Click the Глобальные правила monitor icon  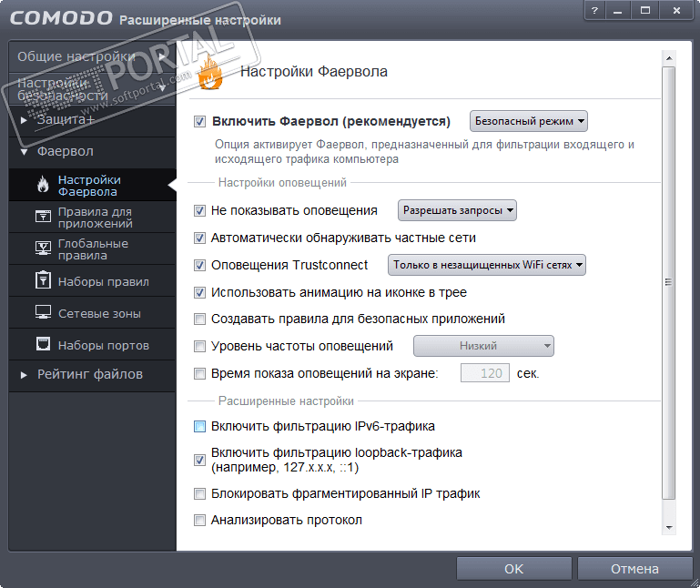click(x=42, y=248)
